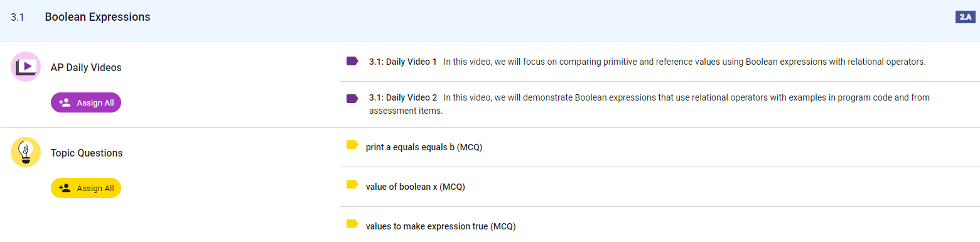Select the AP Daily Videos section label

(86, 67)
